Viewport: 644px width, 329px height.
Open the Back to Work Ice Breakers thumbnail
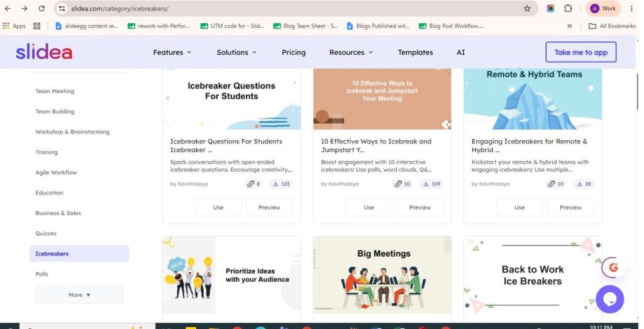pyautogui.click(x=533, y=275)
